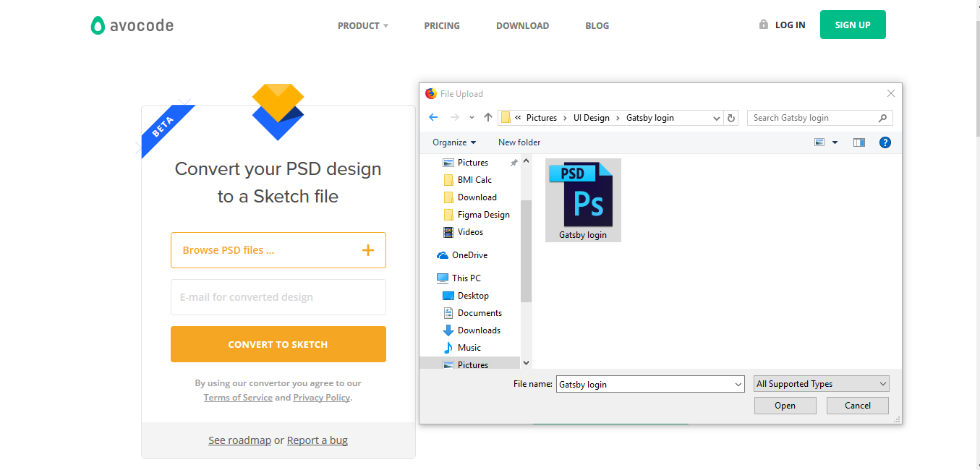This screenshot has width=980, height=470.
Task: Click the lock icon beside LOG IN
Action: (x=763, y=24)
